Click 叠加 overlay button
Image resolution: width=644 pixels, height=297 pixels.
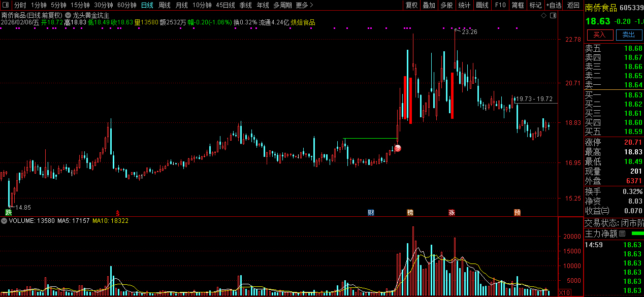click(x=429, y=5)
